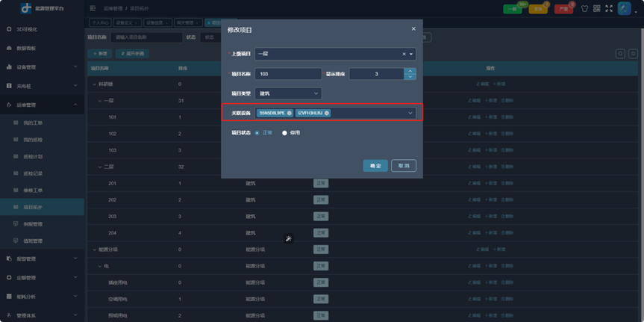This screenshot has width=644, height=322.
Task: Toggle the sidebar collapse hamburger icon
Action: pos(93,7)
